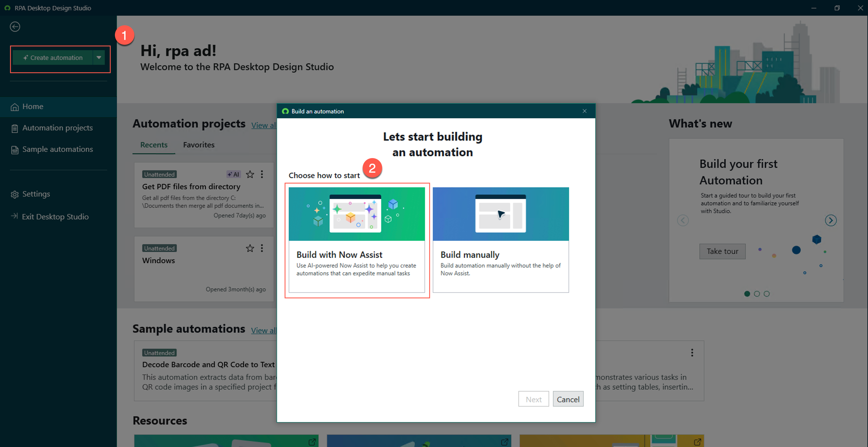Select first carousel dot indicator
Screen dimensions: 868x447
(747, 294)
